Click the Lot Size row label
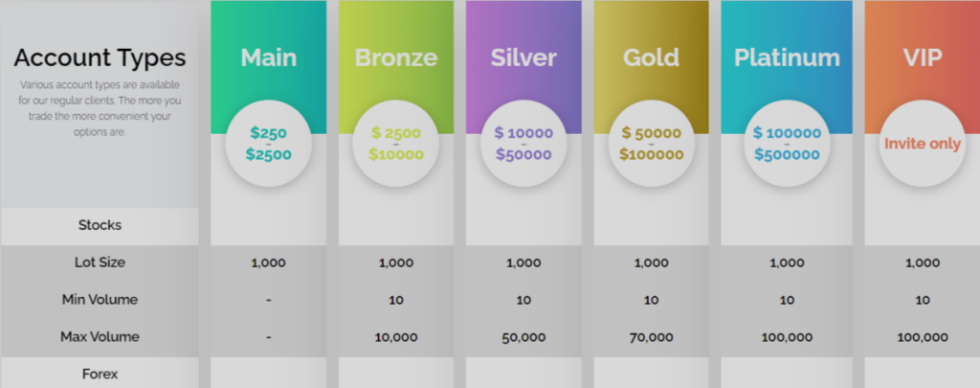 click(x=100, y=262)
